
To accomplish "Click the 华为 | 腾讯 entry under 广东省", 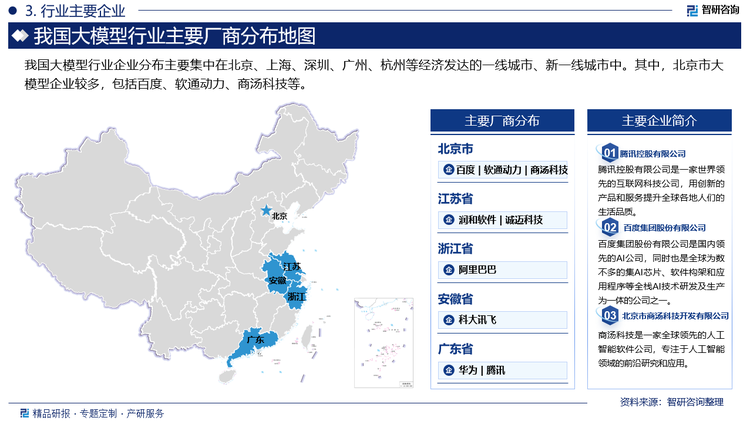I will [x=503, y=370].
